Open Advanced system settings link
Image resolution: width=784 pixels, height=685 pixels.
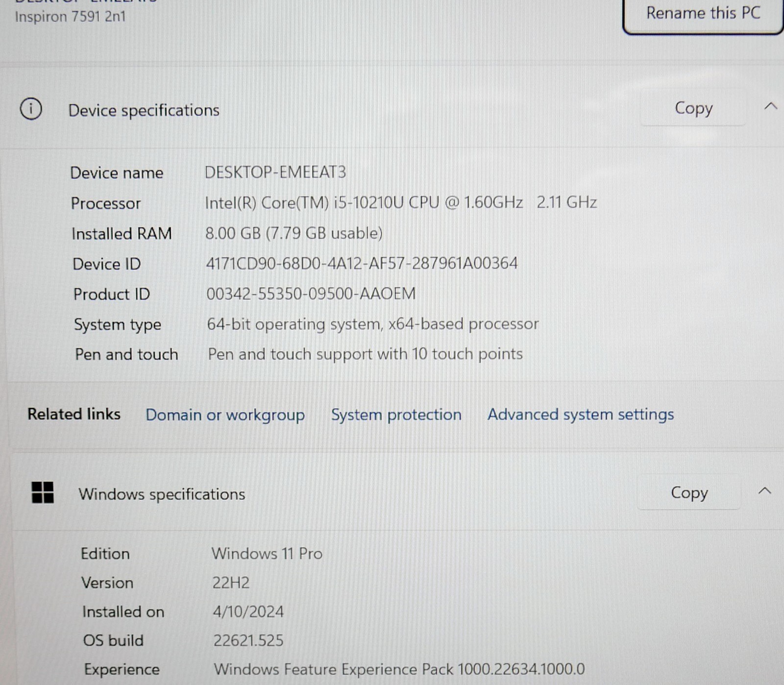click(581, 414)
